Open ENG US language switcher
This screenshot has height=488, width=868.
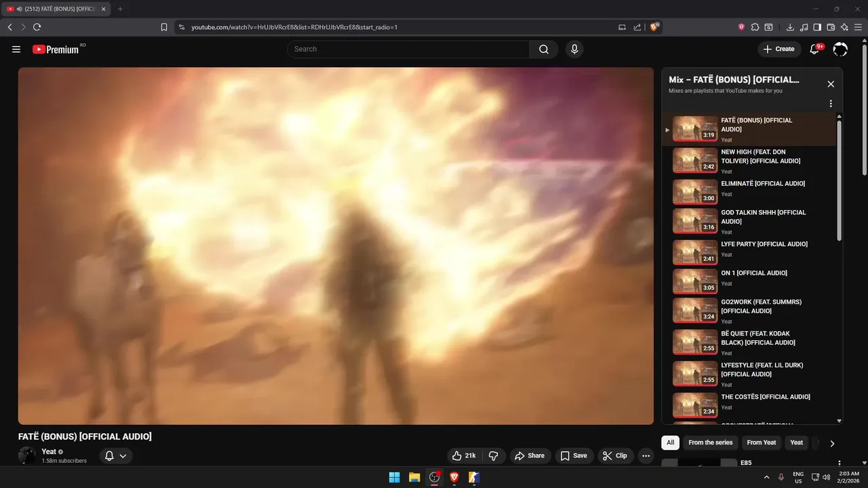tap(798, 477)
